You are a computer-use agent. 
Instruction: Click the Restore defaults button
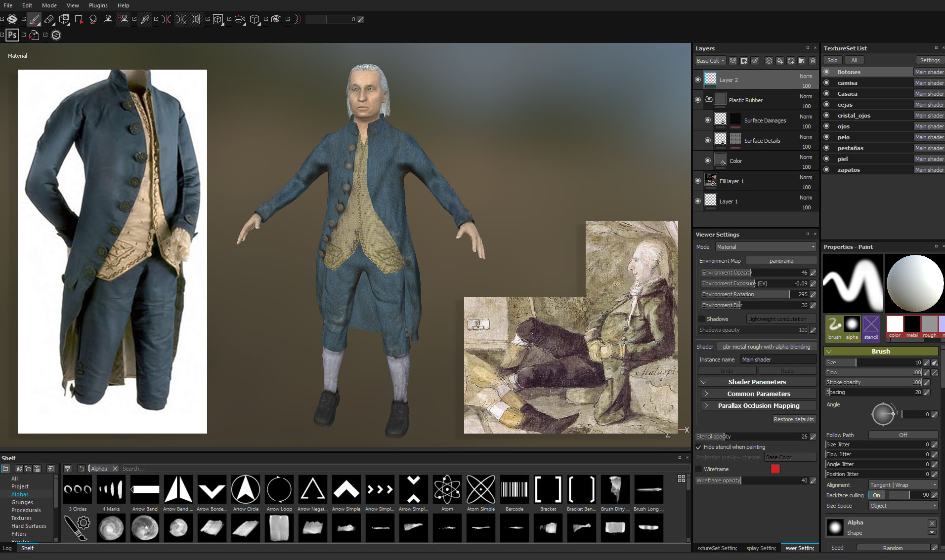[x=793, y=419]
